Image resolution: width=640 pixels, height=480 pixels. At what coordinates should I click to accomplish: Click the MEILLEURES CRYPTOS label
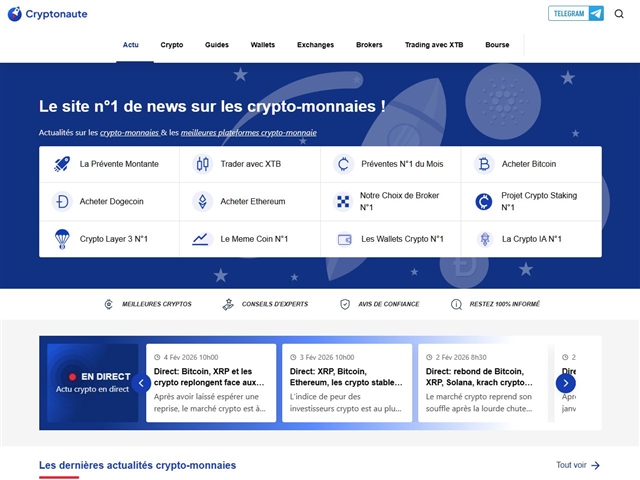[157, 304]
